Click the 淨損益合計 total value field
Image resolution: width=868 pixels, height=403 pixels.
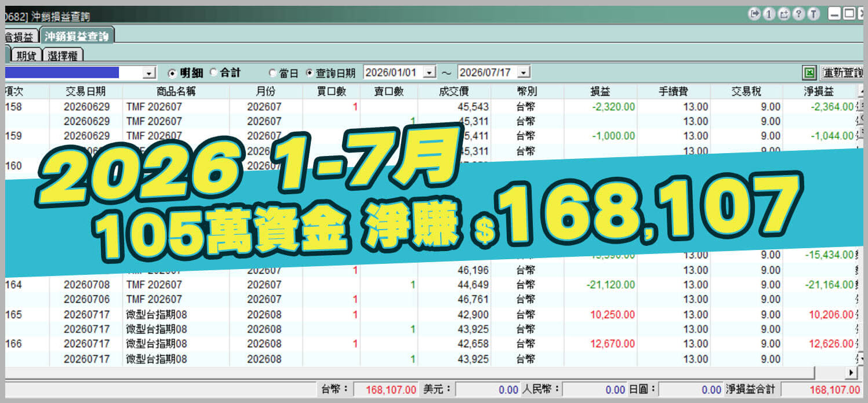click(822, 390)
